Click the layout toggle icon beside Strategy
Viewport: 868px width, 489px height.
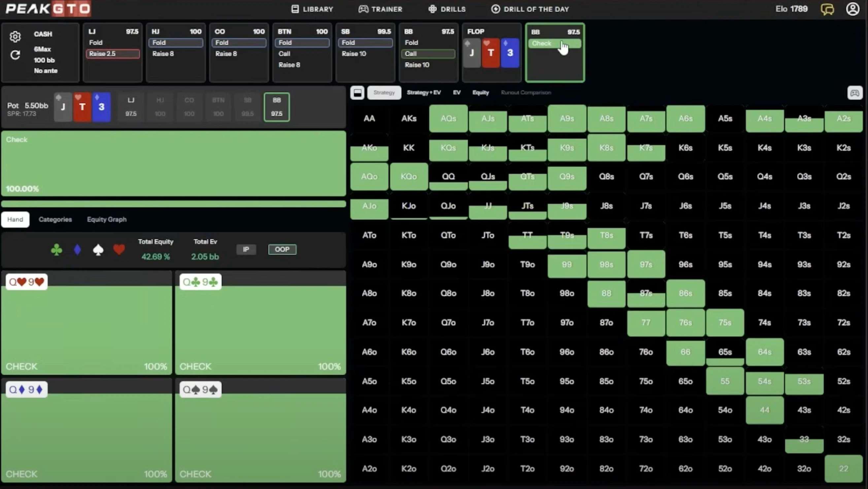[357, 93]
